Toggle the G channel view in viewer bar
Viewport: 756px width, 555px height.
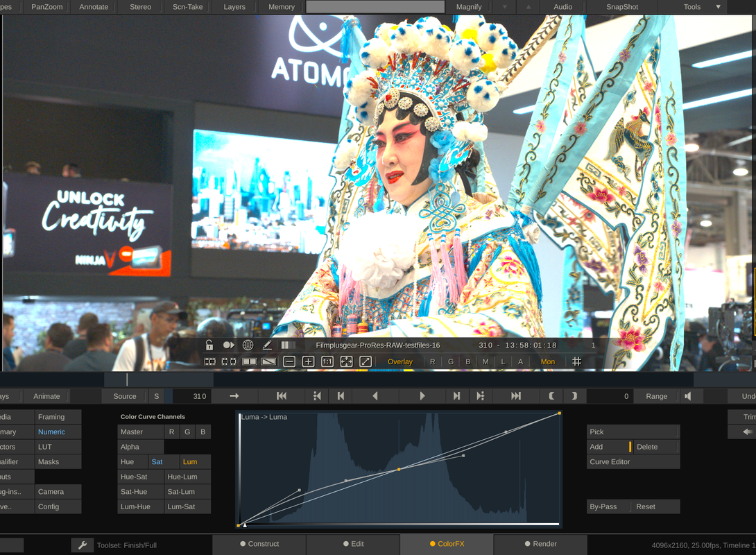(x=451, y=361)
